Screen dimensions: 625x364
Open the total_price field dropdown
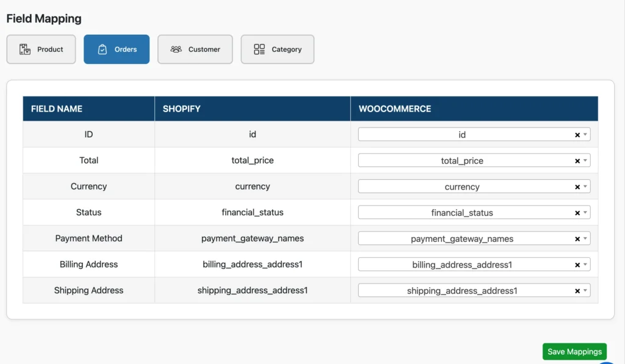coord(586,160)
